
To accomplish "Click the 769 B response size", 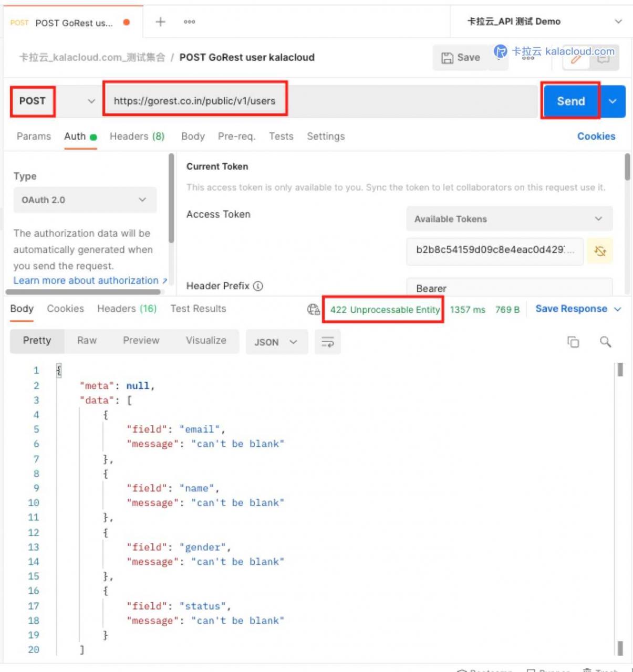I will coord(507,310).
